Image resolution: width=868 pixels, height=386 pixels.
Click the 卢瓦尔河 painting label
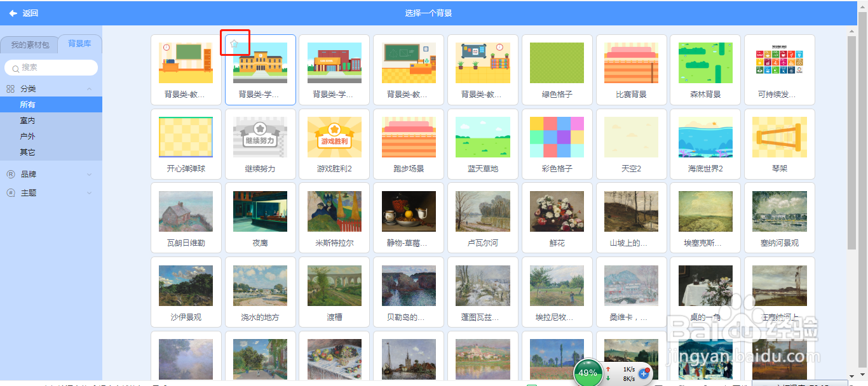click(483, 243)
